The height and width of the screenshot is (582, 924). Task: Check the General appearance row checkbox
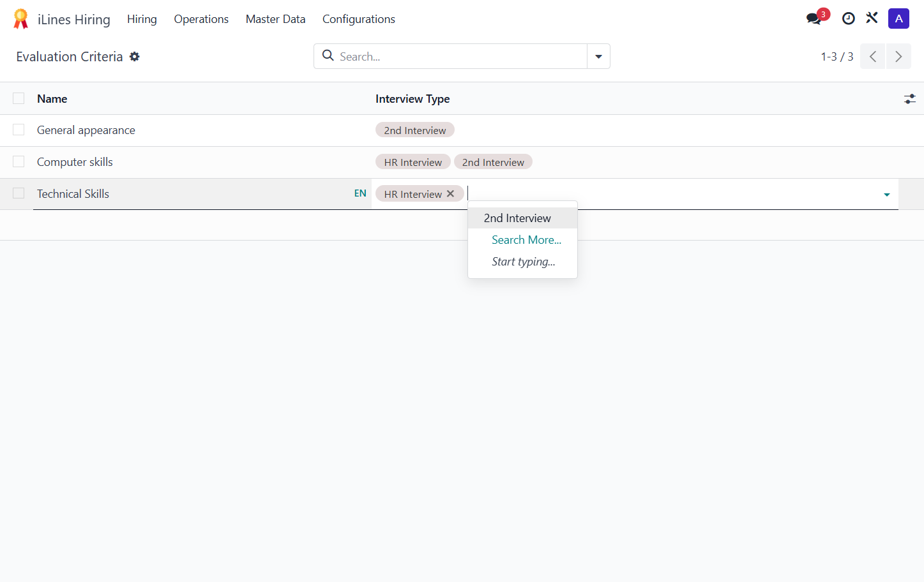(19, 130)
